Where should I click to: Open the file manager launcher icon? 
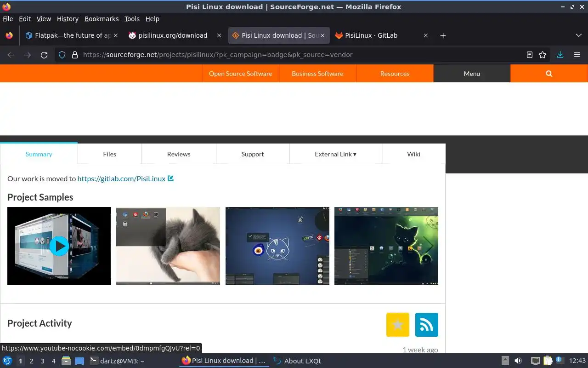pos(66,361)
